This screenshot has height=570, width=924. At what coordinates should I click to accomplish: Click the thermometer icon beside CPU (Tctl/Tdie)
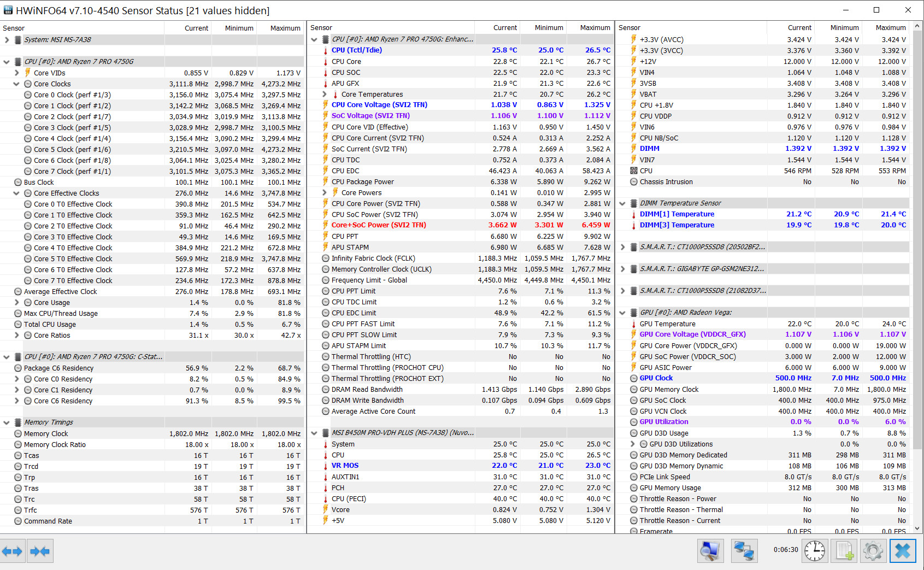tap(326, 50)
